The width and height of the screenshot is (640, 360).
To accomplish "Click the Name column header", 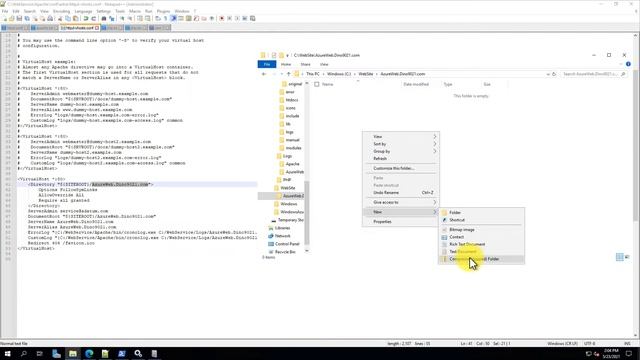I will [x=328, y=84].
